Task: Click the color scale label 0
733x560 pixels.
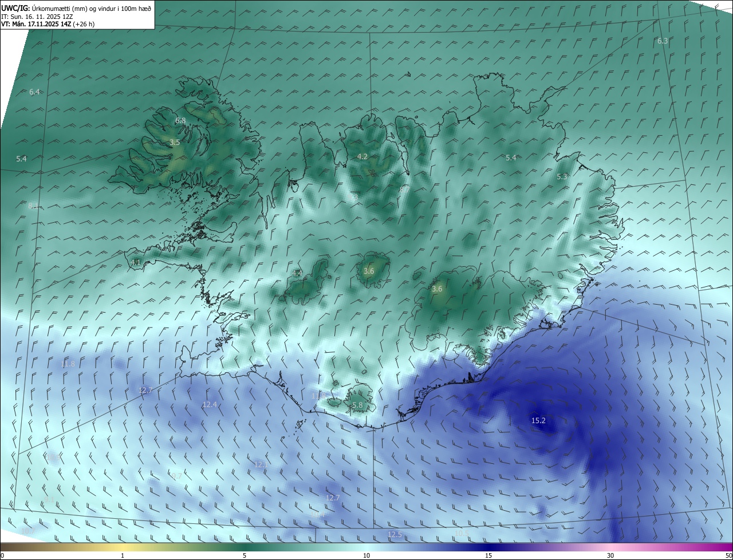Action: click(x=2, y=555)
